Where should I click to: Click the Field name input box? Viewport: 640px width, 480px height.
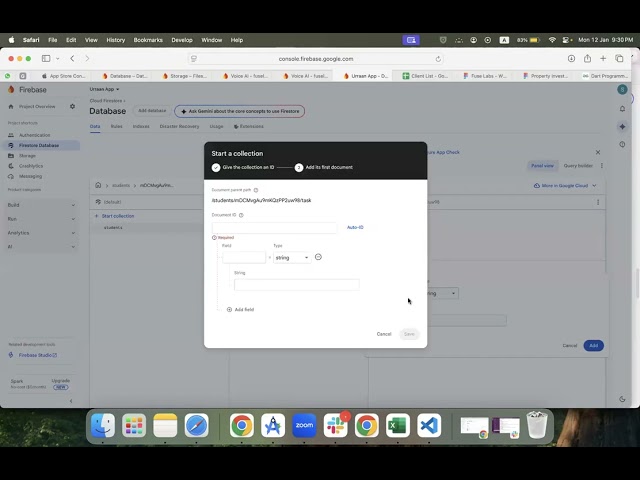coord(244,258)
